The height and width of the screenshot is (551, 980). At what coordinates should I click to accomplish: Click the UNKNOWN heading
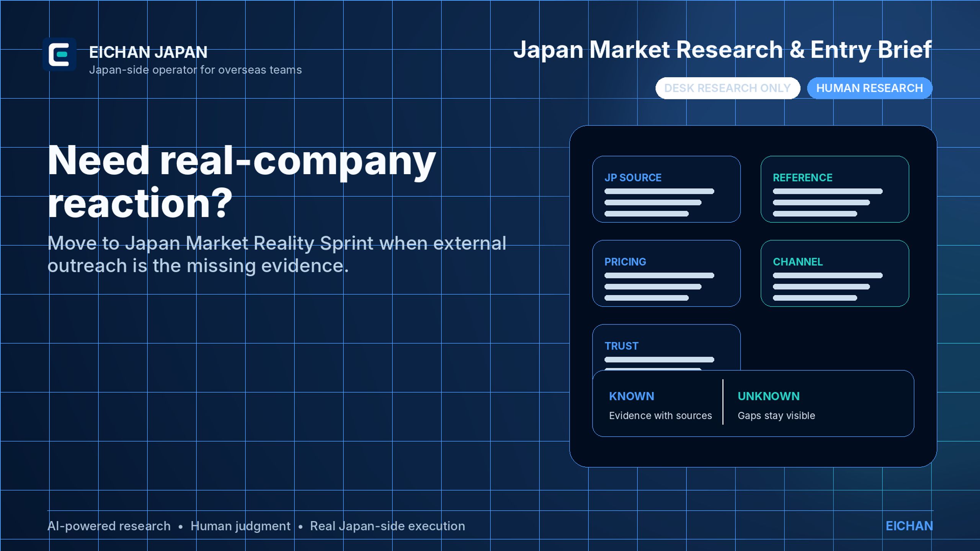[x=768, y=396]
